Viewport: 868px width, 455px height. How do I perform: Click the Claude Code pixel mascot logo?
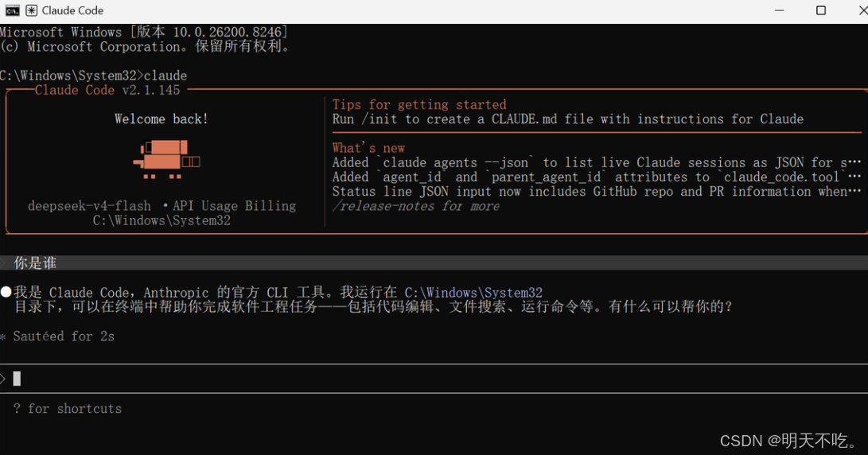pyautogui.click(x=166, y=159)
